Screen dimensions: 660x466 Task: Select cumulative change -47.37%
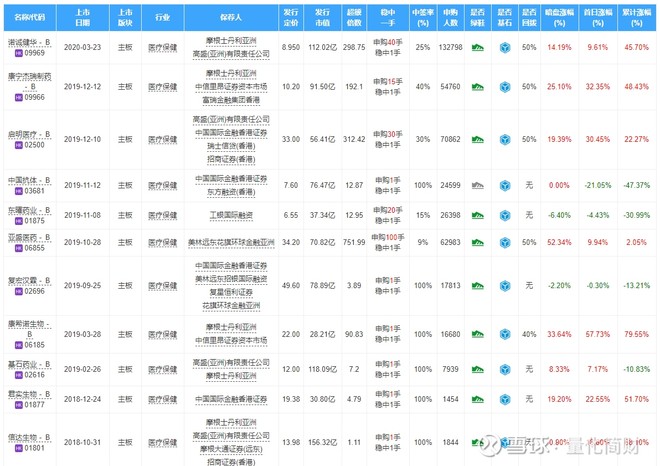point(636,185)
